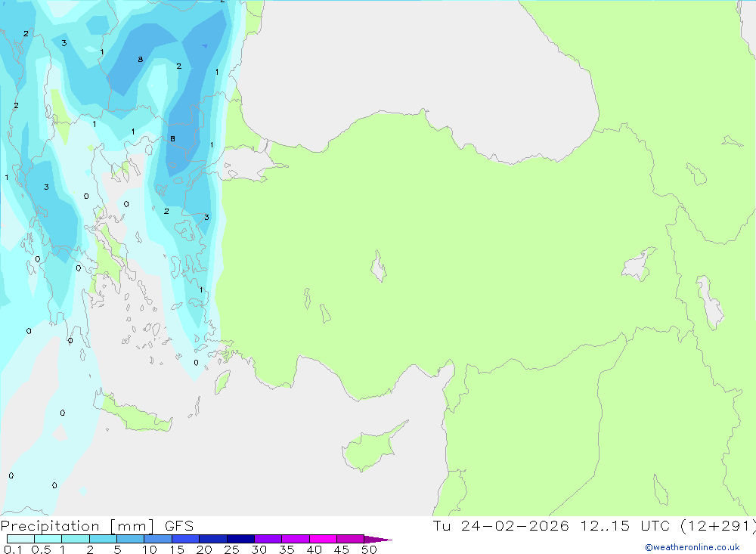Click the legend label '15'
The width and height of the screenshot is (756, 554).
click(x=177, y=549)
